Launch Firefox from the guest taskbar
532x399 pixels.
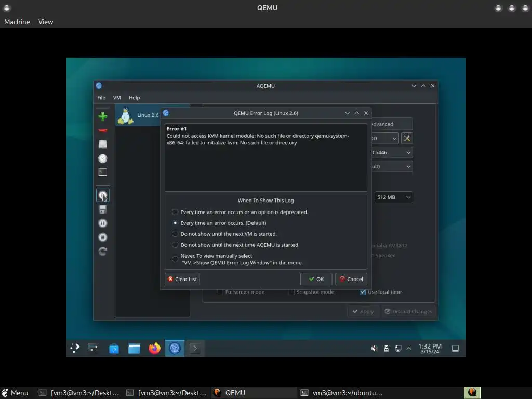click(x=154, y=348)
